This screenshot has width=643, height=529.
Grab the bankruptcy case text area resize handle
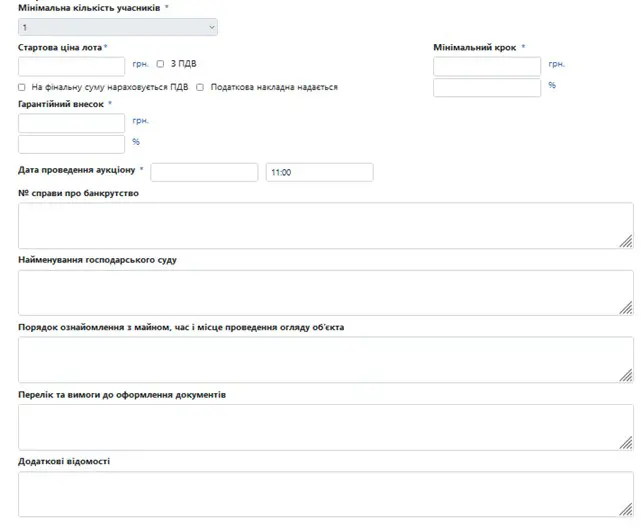pyautogui.click(x=626, y=241)
